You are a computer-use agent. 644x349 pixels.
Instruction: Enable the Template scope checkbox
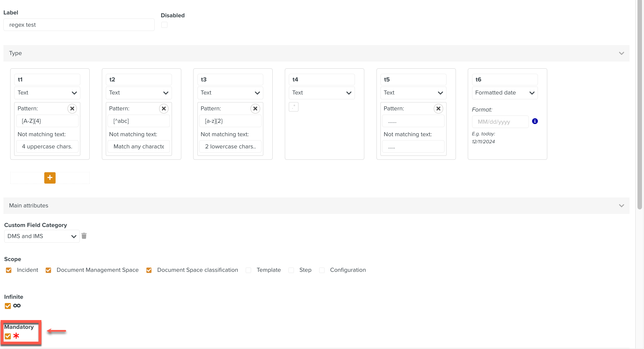point(249,270)
